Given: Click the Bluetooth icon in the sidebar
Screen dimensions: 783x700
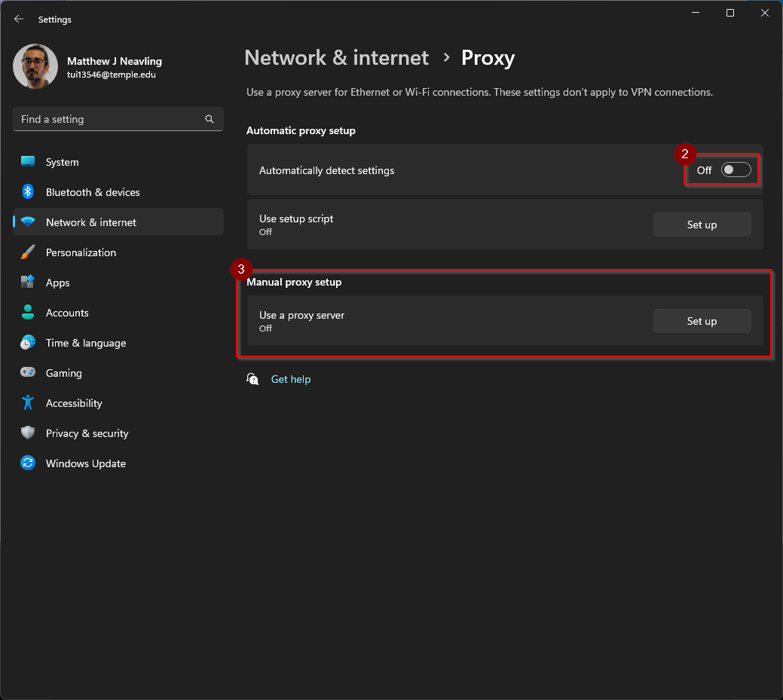Looking at the screenshot, I should point(28,191).
